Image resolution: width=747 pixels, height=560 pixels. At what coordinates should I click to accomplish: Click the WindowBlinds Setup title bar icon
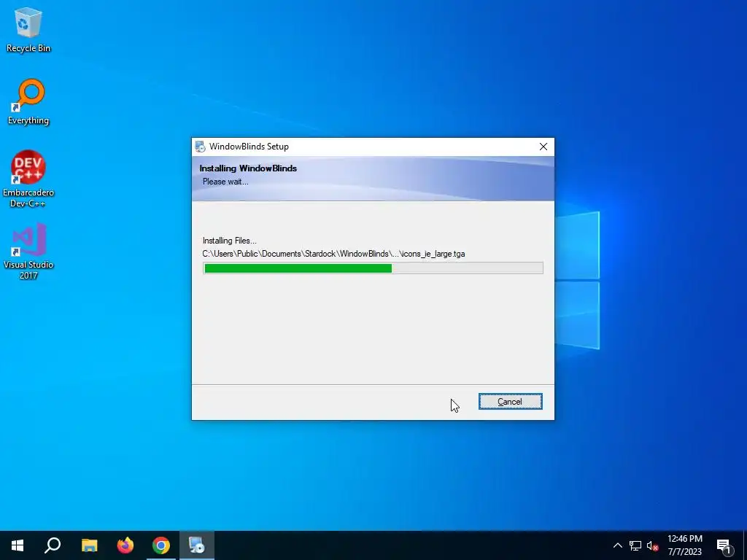200,147
